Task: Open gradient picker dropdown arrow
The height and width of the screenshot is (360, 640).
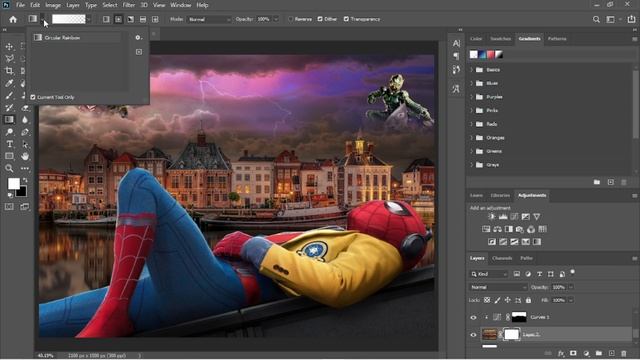Action: click(x=89, y=19)
